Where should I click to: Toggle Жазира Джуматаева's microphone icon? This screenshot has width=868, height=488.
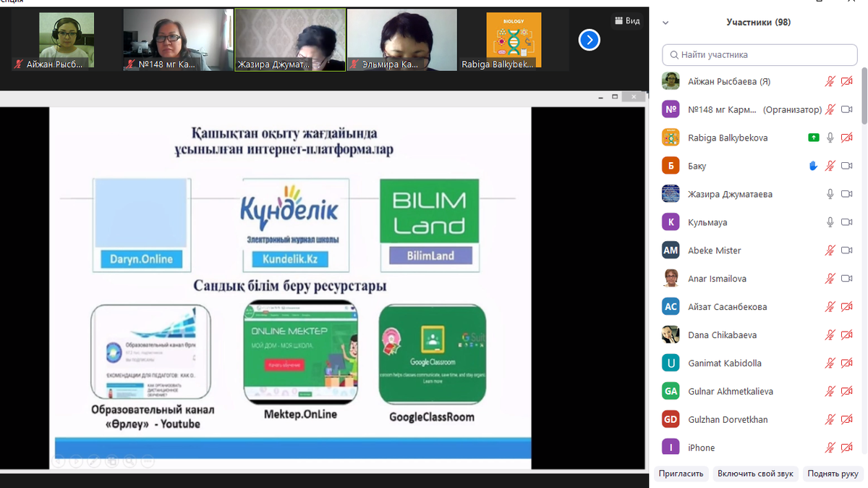(830, 194)
